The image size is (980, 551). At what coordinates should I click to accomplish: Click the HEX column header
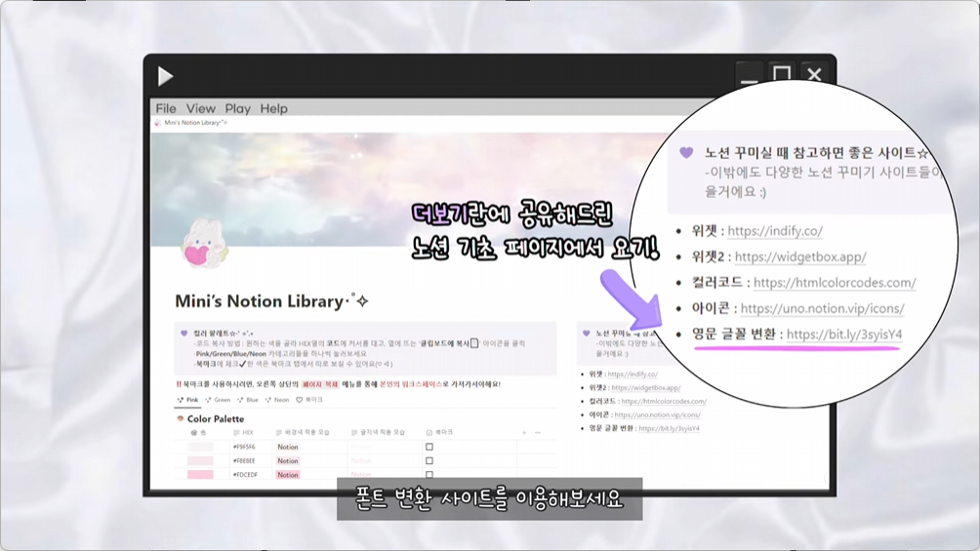coord(243,432)
